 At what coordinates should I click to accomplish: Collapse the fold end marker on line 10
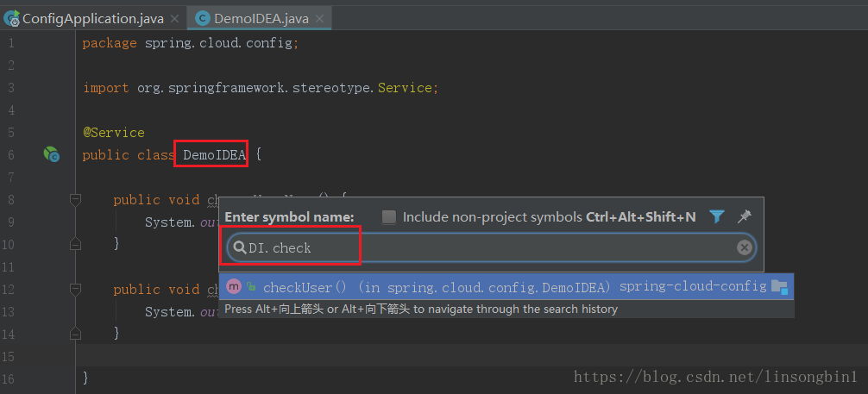[x=75, y=243]
